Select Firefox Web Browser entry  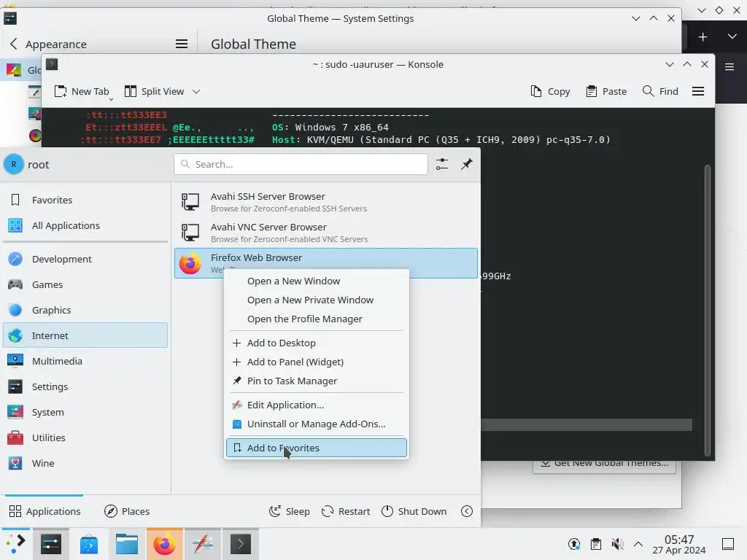(326, 262)
